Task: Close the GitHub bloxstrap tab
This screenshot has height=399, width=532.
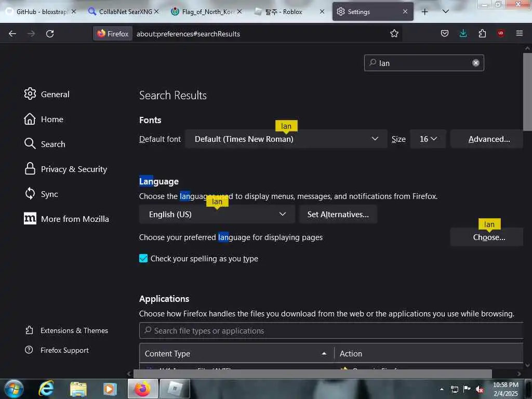Action: pyautogui.click(x=74, y=12)
